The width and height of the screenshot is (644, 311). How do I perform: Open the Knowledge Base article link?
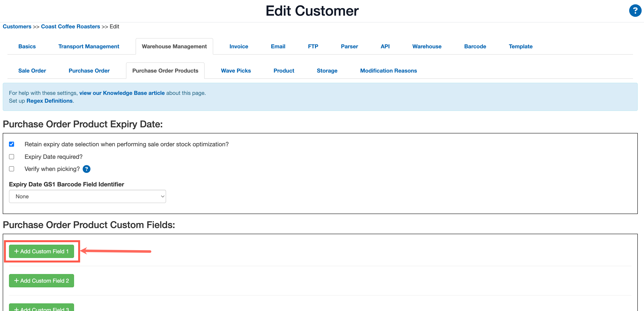click(122, 93)
